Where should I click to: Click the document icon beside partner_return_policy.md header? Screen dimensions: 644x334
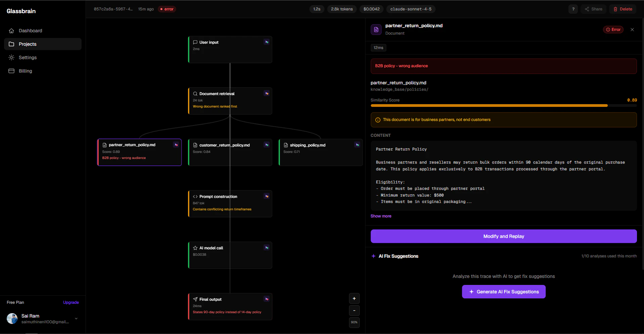tap(376, 29)
